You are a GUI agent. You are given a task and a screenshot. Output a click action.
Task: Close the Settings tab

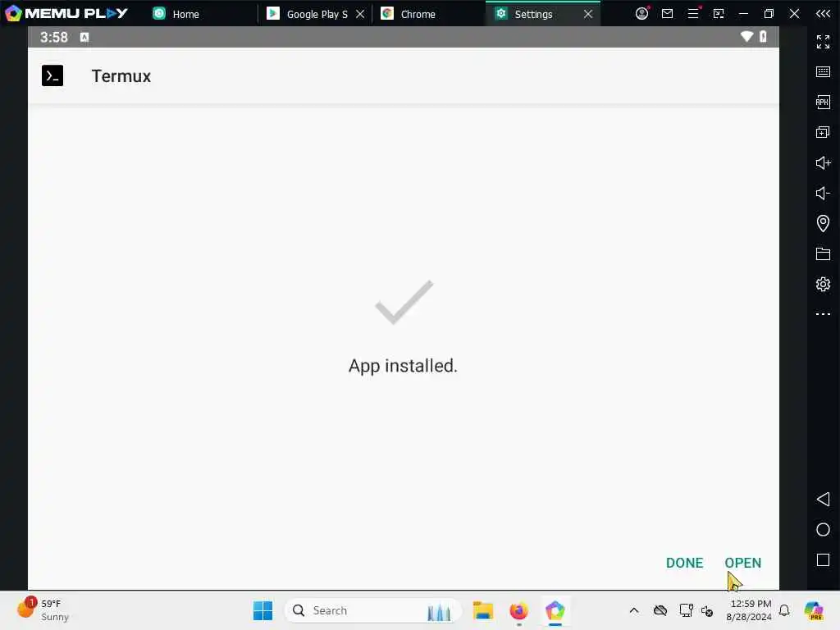[x=587, y=14]
